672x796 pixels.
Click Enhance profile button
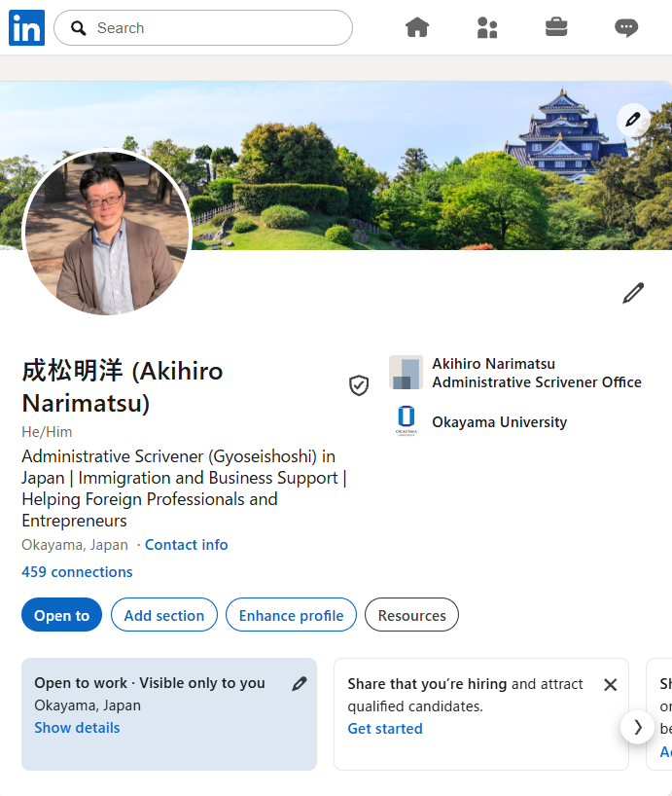click(291, 615)
